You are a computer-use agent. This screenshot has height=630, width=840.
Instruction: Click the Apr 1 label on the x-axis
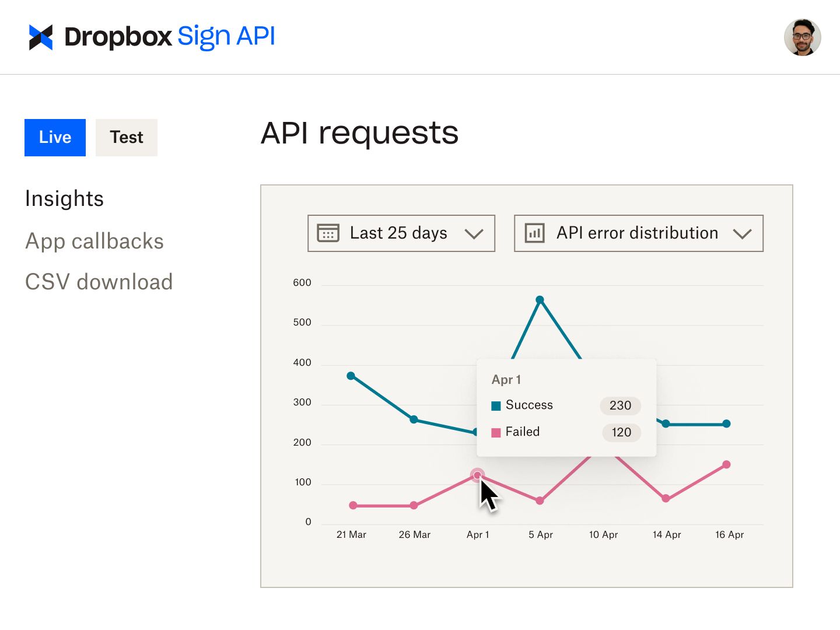click(x=478, y=534)
